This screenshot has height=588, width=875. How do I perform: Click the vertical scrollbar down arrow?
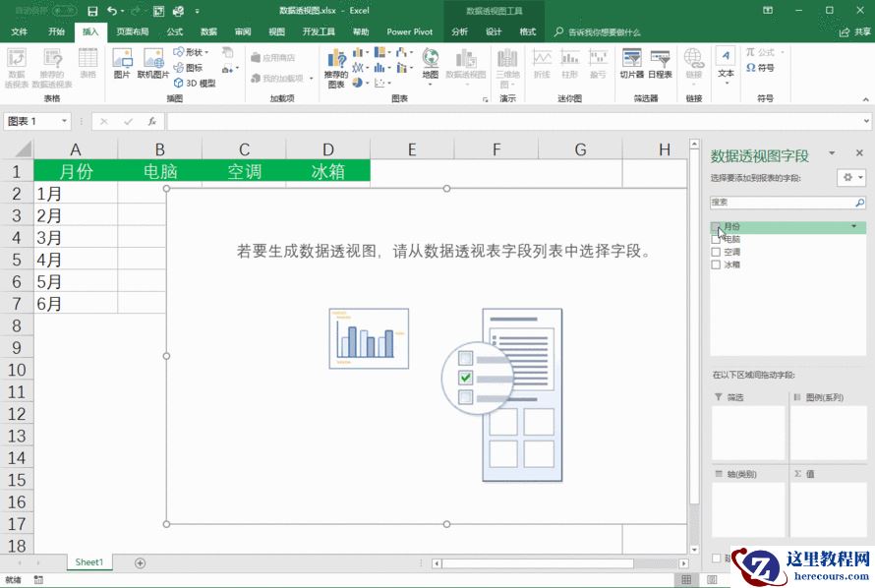[x=694, y=550]
